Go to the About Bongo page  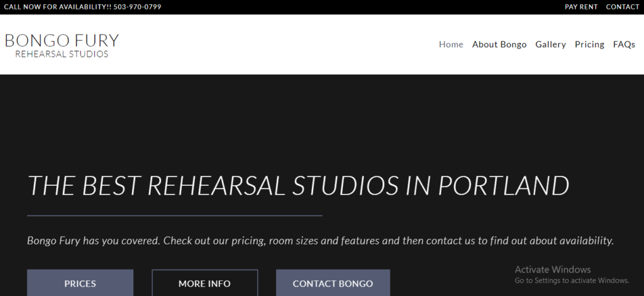click(499, 45)
